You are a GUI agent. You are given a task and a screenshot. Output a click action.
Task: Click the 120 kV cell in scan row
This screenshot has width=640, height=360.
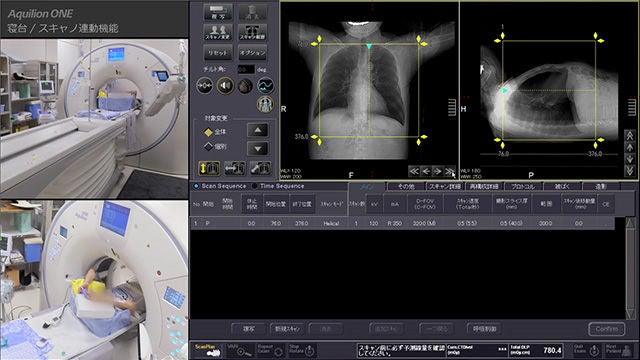pos(373,223)
